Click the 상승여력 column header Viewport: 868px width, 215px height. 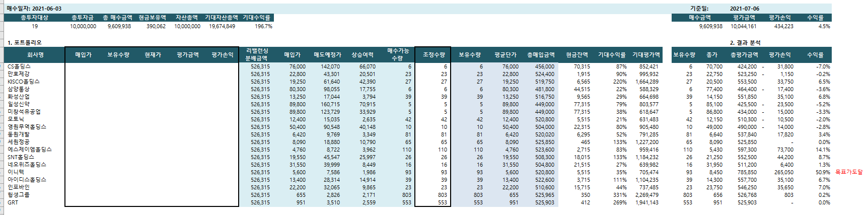[362, 55]
